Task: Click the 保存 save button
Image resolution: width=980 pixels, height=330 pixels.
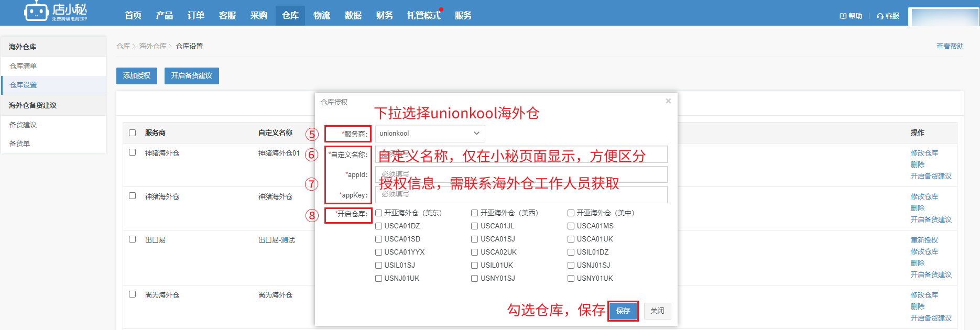Action: coord(623,311)
